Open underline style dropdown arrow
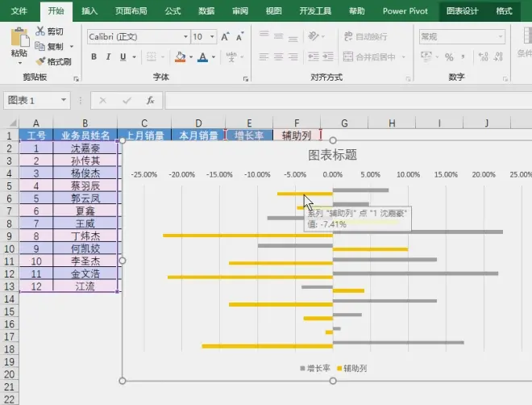 point(135,57)
